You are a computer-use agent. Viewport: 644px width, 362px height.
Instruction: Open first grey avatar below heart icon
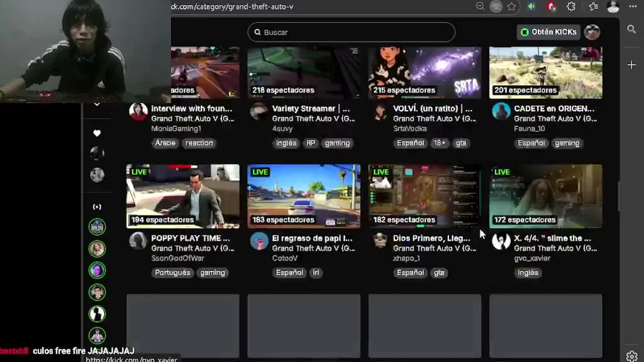pyautogui.click(x=97, y=153)
